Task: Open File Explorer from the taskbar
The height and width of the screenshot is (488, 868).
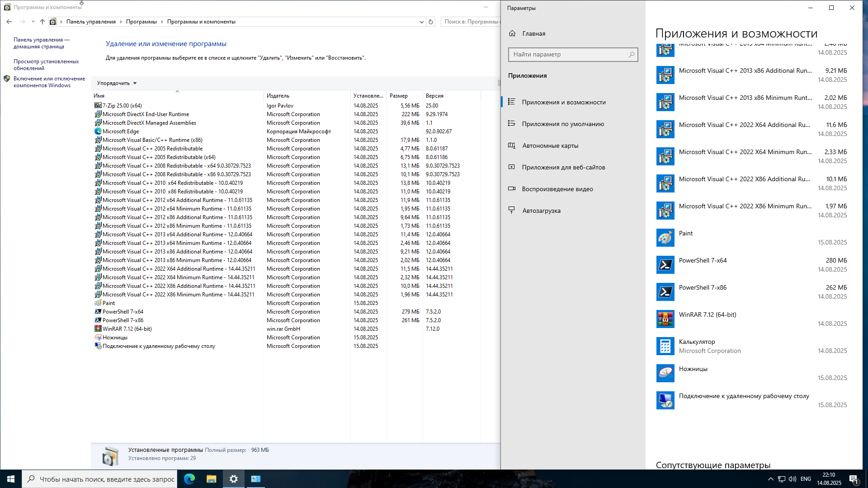Action: [x=212, y=479]
